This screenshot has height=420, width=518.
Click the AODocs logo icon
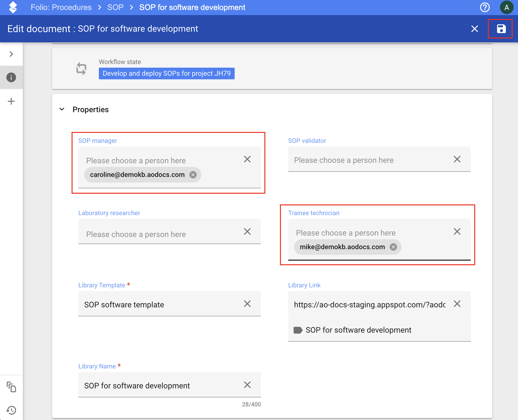coord(13,7)
